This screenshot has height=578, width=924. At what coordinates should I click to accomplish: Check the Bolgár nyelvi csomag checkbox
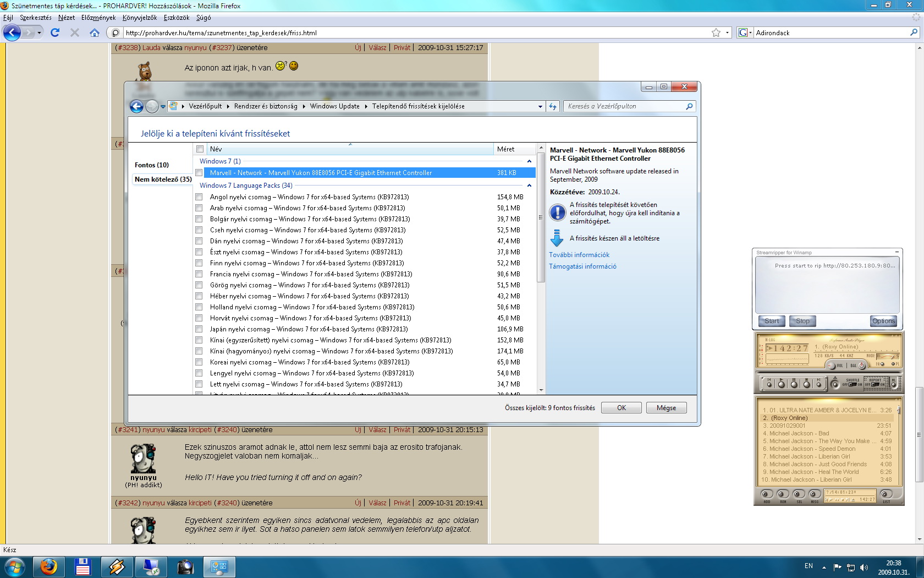(199, 219)
